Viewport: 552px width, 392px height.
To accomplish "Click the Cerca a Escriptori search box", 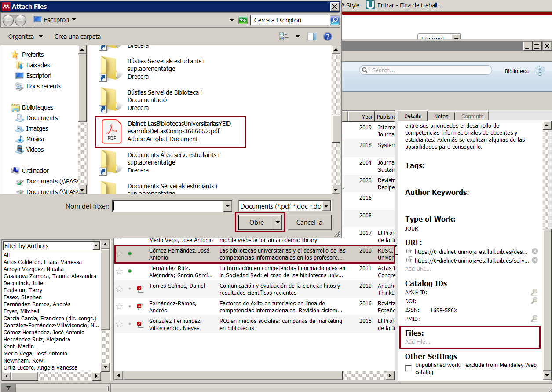I will 290,20.
